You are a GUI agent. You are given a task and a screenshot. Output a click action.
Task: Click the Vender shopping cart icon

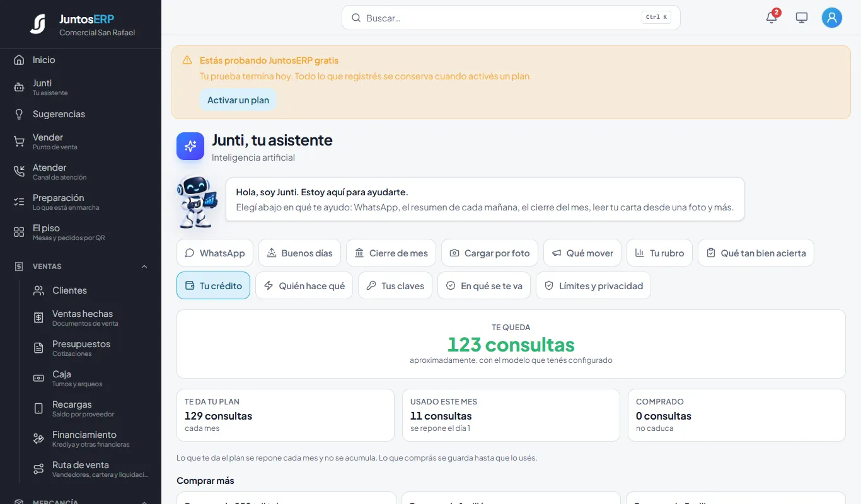pos(19,142)
